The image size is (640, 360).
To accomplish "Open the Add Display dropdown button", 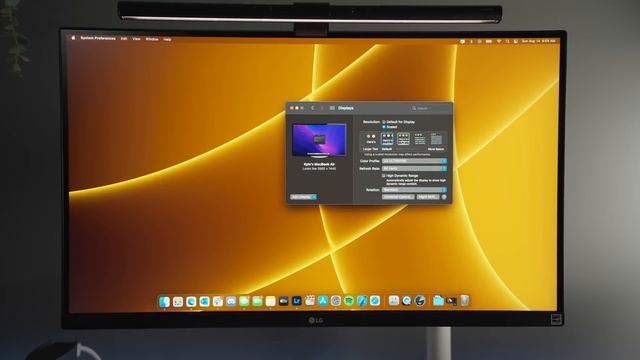I will pyautogui.click(x=303, y=197).
